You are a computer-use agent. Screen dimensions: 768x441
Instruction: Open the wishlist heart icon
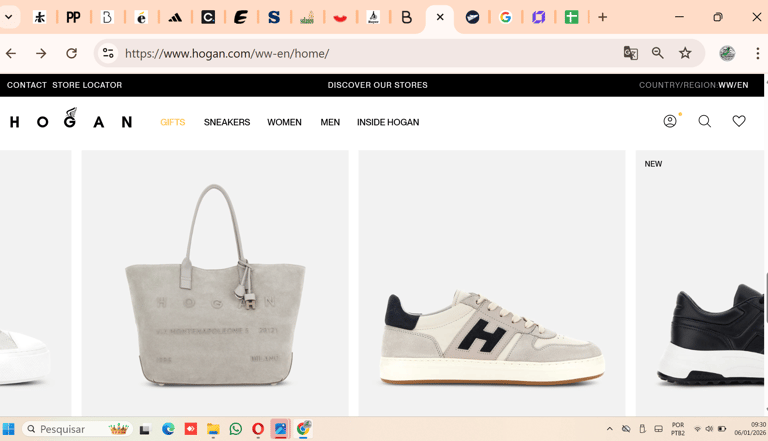[x=739, y=121]
